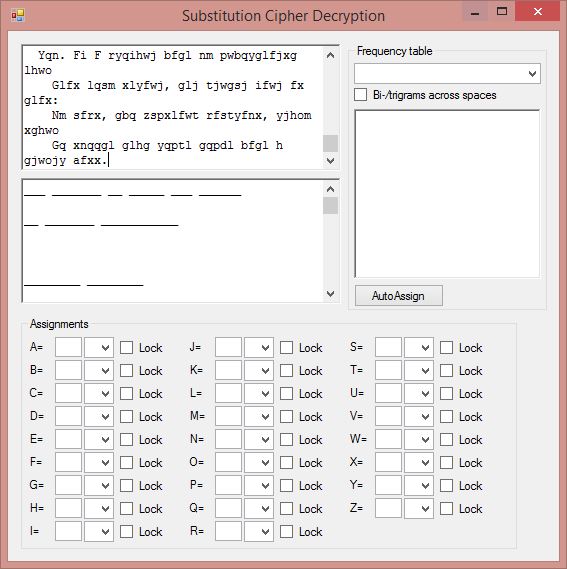567x569 pixels.
Task: Click the text field for letter L assignment
Action: (x=228, y=394)
